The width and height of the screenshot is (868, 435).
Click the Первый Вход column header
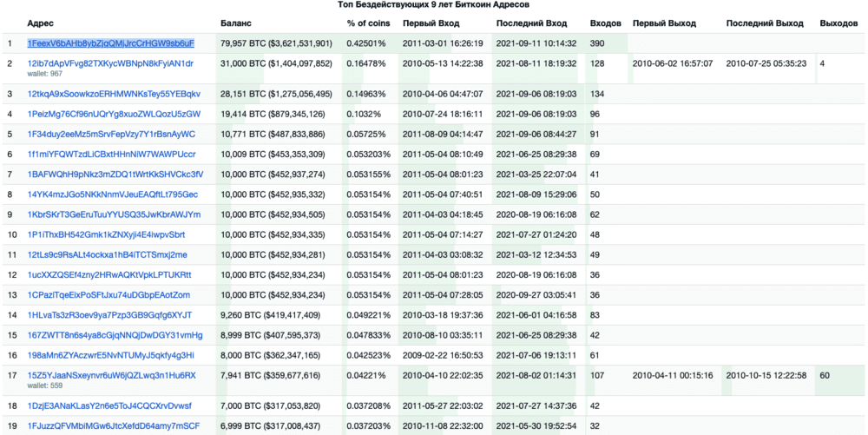point(431,23)
